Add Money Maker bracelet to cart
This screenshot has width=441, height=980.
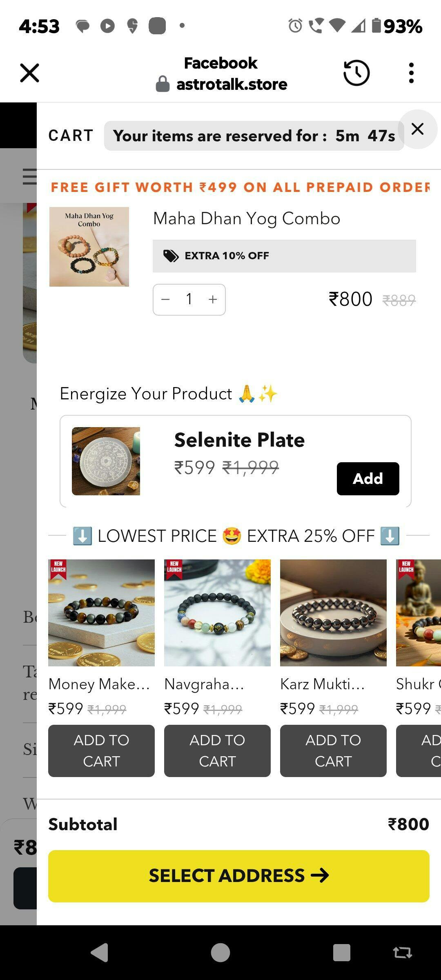click(x=101, y=751)
